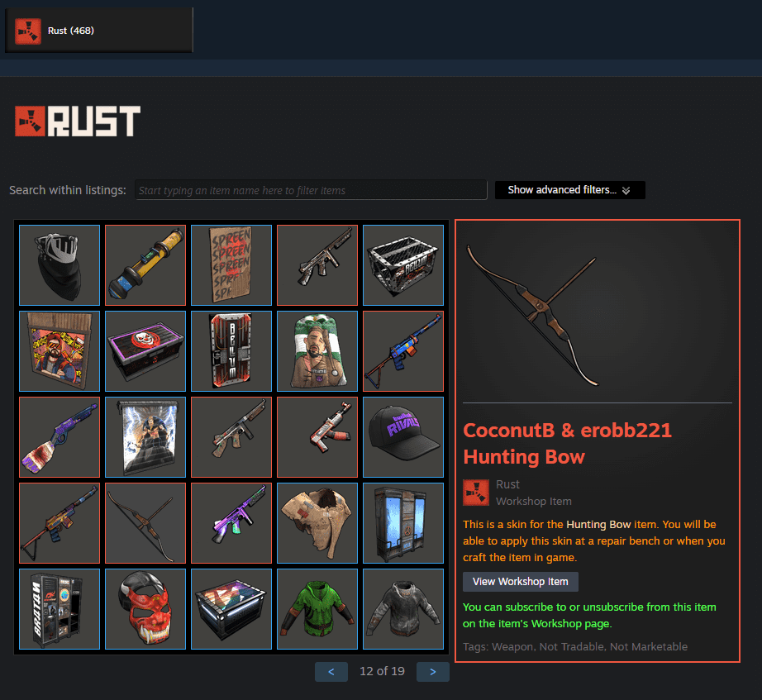Click the Rust logo icon in details panel
The image size is (762, 700).
pyautogui.click(x=476, y=493)
